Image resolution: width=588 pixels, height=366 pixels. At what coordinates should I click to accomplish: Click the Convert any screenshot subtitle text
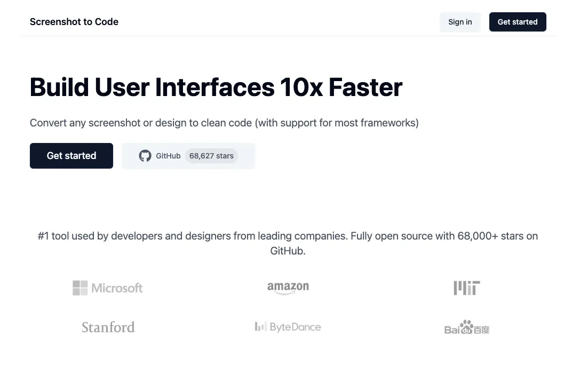[224, 123]
